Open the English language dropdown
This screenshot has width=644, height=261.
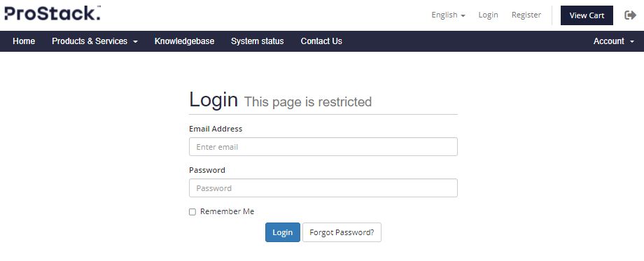tap(448, 15)
